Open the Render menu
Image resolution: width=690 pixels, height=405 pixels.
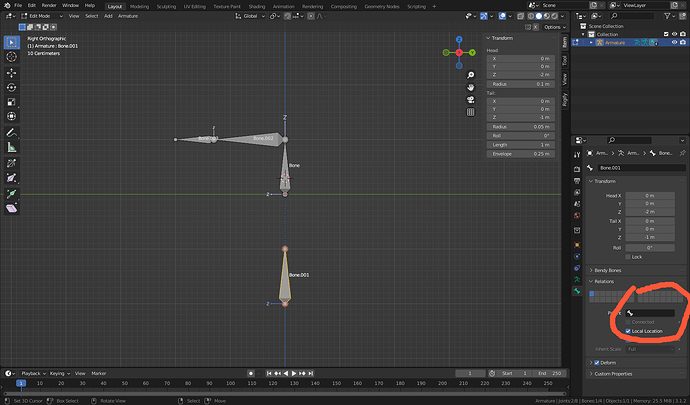pos(49,6)
